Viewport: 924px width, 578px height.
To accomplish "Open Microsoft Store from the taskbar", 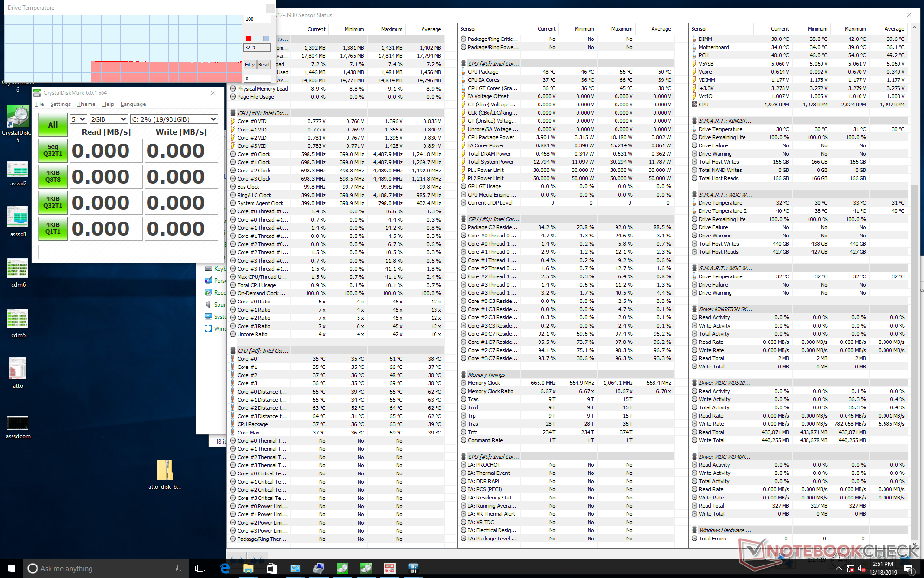I will 271,568.
